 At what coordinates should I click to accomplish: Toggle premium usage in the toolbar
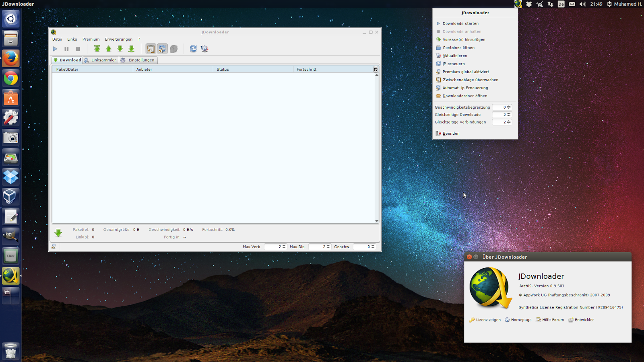174,49
